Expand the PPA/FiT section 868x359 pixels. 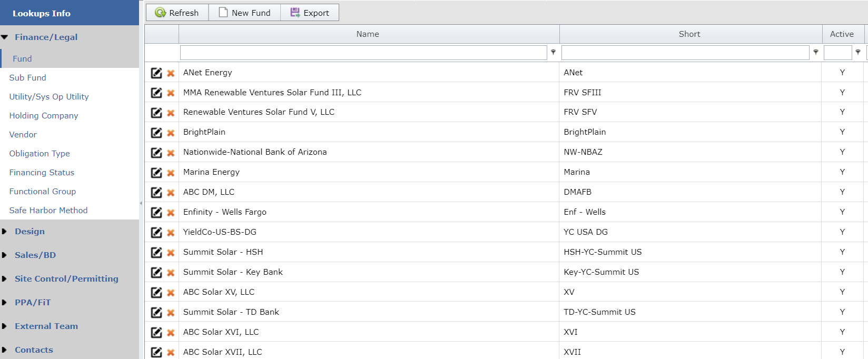tap(4, 303)
